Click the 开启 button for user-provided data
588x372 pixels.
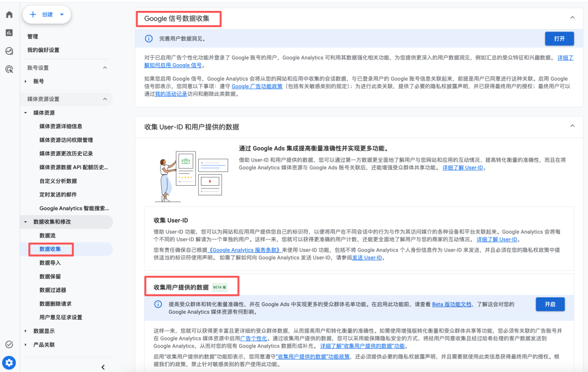tap(550, 304)
